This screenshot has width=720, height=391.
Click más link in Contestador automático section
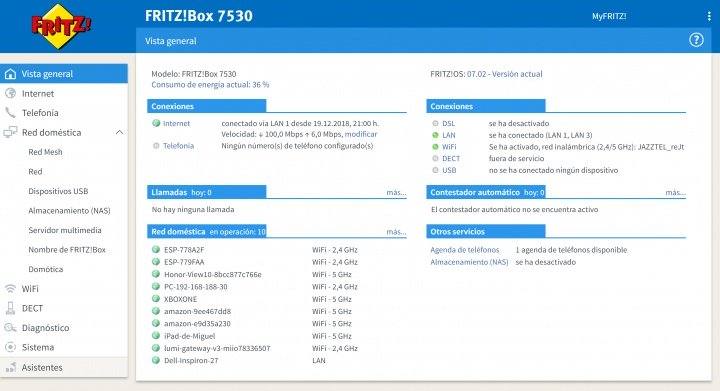click(x=675, y=192)
